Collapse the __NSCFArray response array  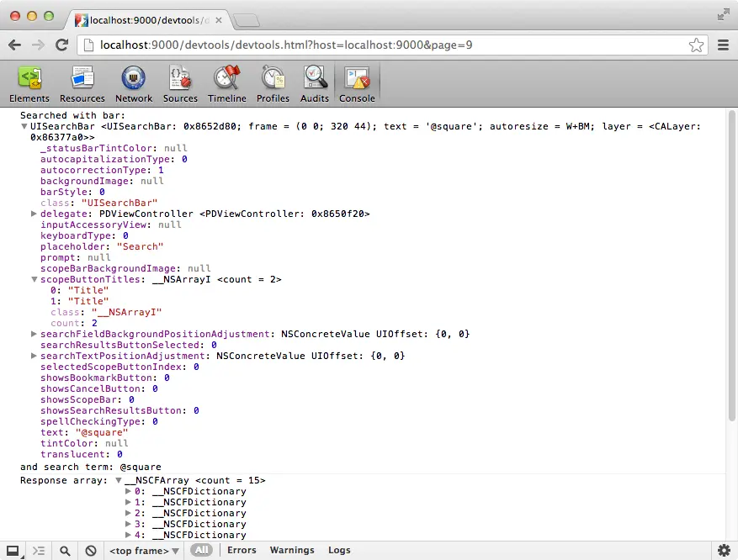click(x=119, y=480)
